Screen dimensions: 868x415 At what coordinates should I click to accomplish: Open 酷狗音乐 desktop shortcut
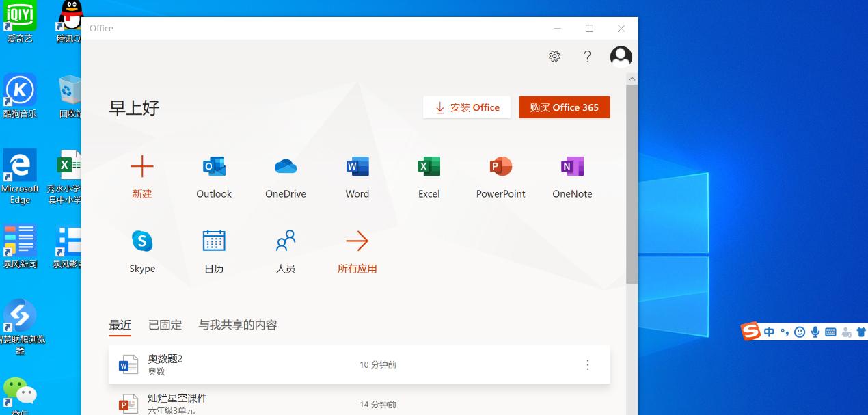[x=20, y=96]
